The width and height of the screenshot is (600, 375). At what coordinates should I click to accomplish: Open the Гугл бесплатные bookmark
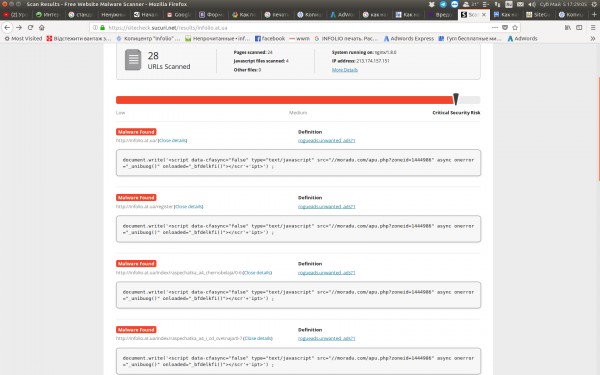coord(470,38)
